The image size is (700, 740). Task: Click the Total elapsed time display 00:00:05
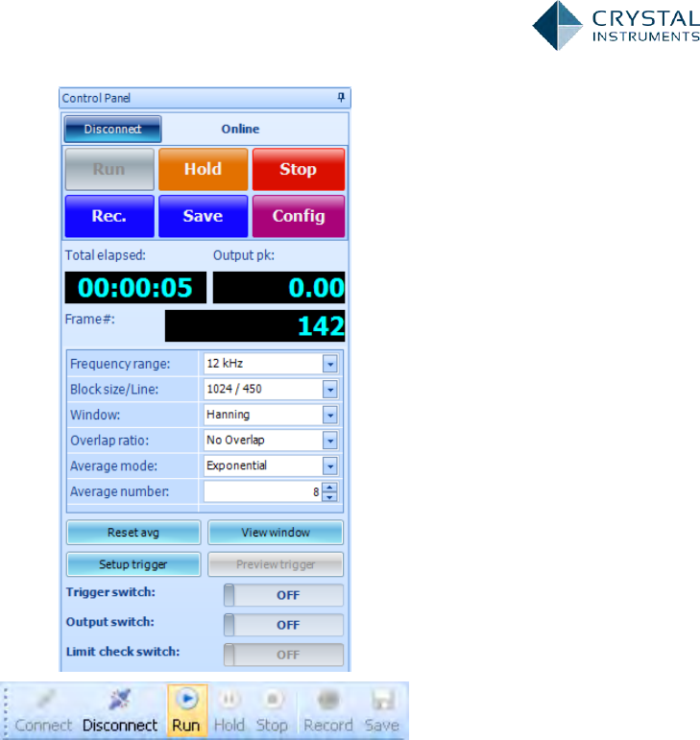[x=135, y=287]
